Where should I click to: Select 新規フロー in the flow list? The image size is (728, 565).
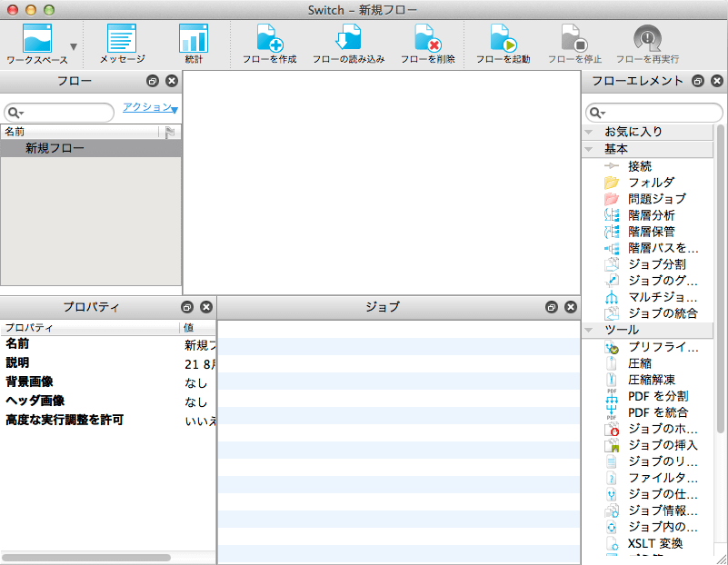click(x=55, y=148)
